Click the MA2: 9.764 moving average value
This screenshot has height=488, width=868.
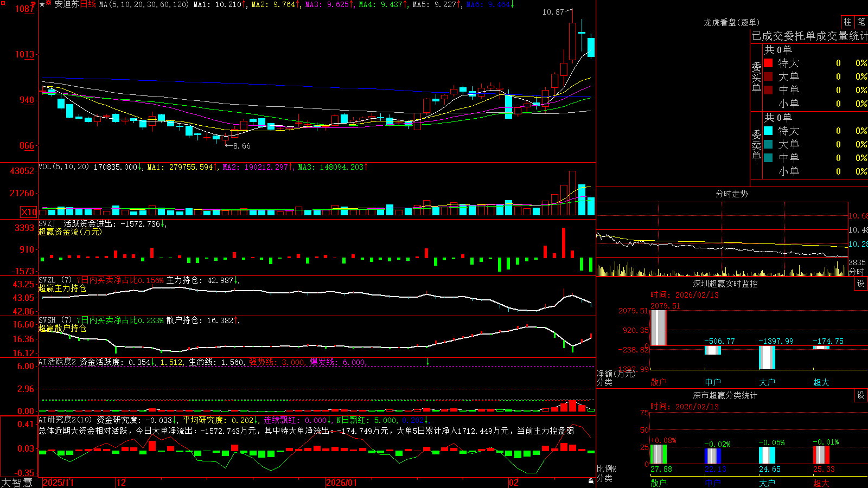click(x=273, y=4)
